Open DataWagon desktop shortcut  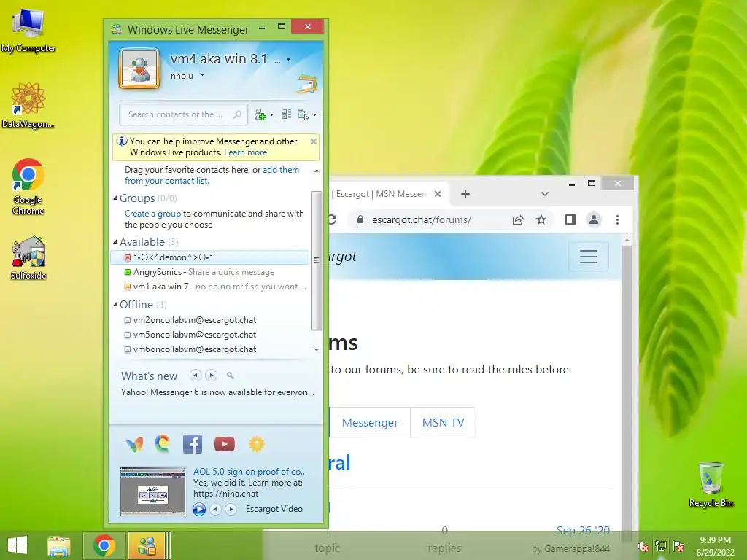coord(28,105)
